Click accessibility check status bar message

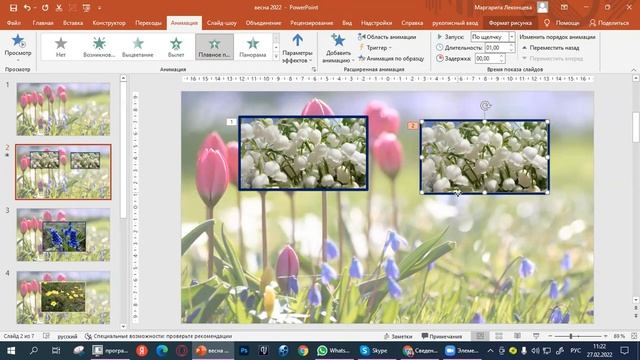(158, 336)
